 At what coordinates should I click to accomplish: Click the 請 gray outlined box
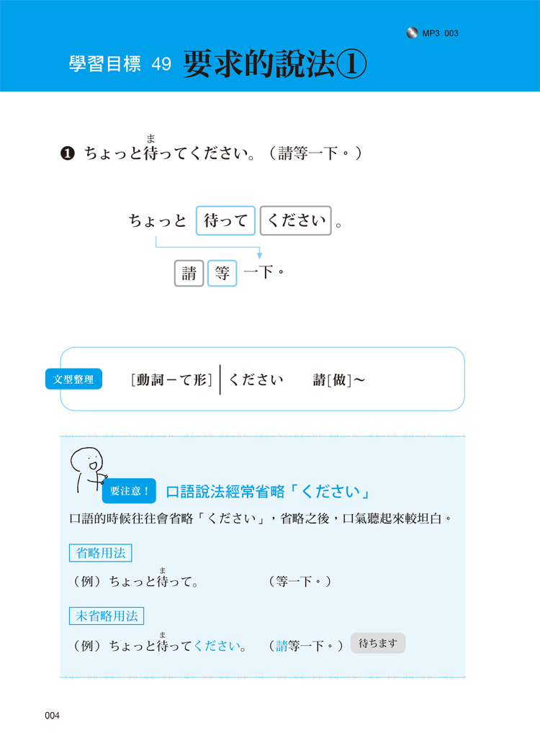189,273
